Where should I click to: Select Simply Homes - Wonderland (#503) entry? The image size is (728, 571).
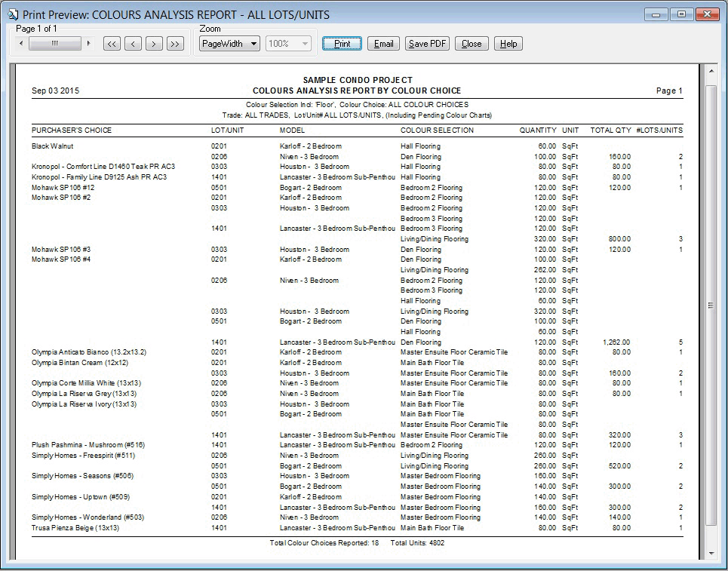coord(88,517)
